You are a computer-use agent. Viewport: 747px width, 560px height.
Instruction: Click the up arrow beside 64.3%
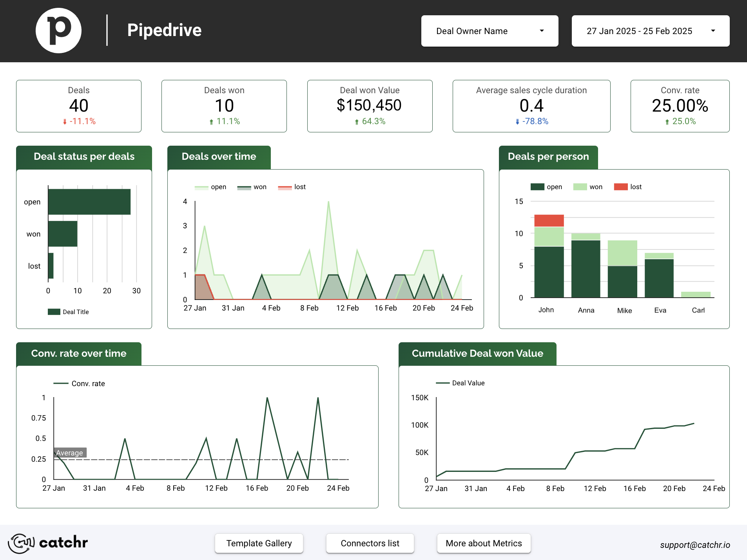coord(357,122)
